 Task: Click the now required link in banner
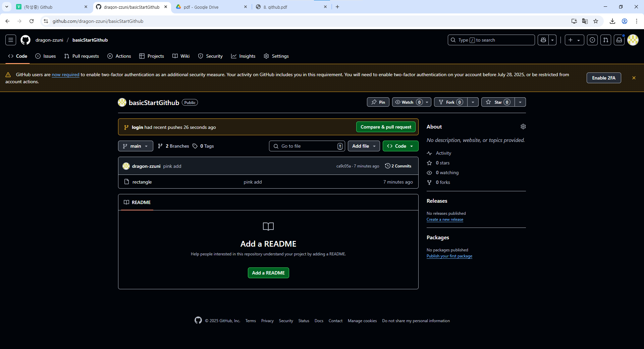pyautogui.click(x=65, y=74)
